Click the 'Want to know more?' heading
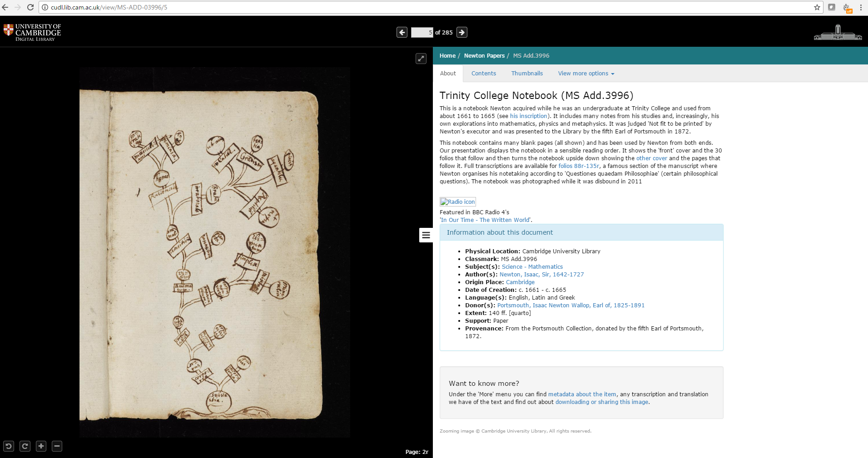868x458 pixels. 484,384
